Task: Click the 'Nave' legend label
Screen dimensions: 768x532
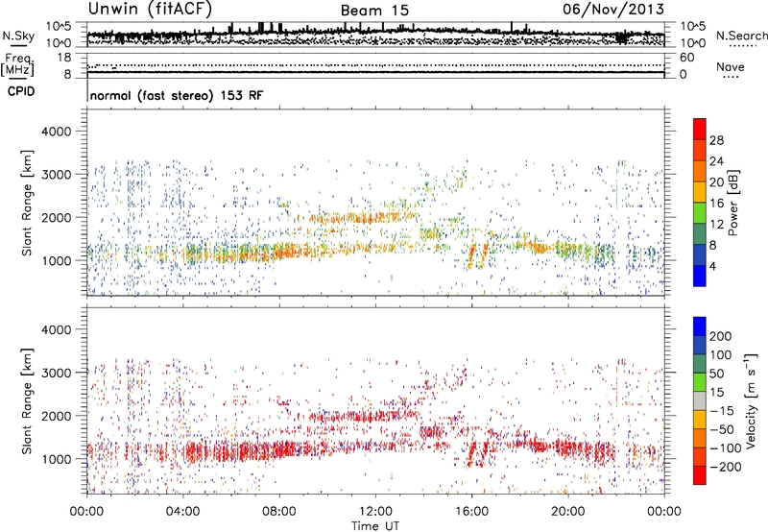Action: [x=731, y=66]
